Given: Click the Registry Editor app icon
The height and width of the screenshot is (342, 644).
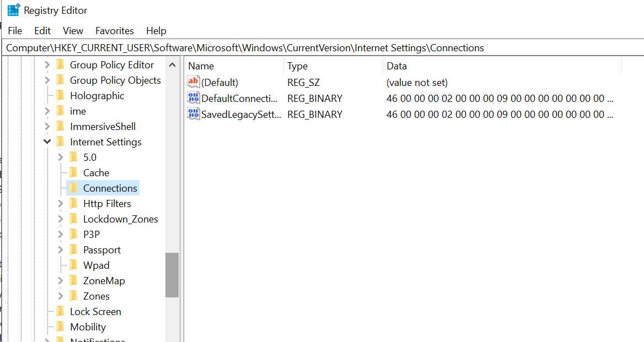Looking at the screenshot, I should 14,10.
